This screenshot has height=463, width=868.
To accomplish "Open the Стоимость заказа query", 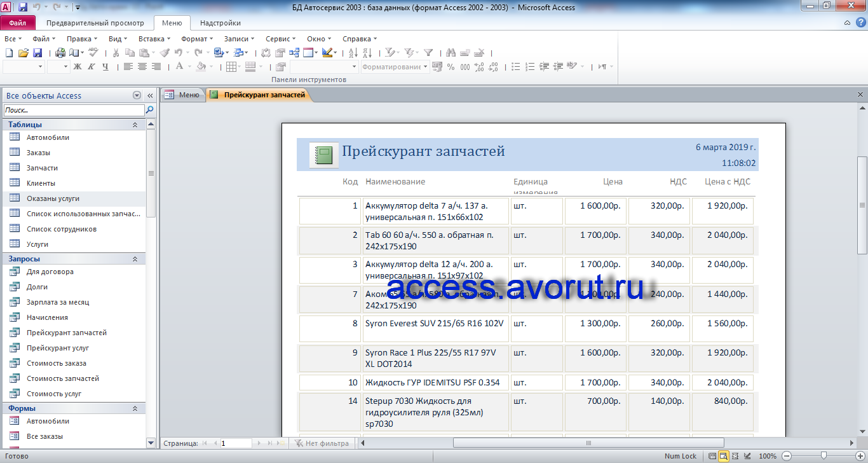I will tap(57, 363).
